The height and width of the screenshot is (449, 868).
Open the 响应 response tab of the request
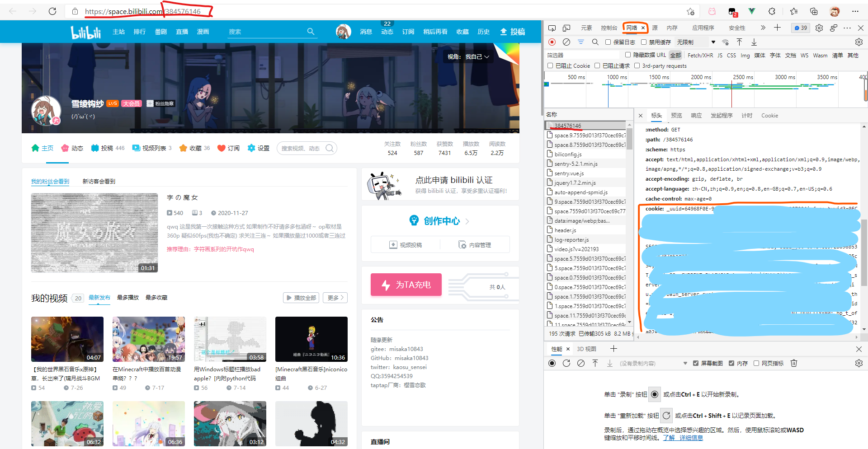click(696, 116)
